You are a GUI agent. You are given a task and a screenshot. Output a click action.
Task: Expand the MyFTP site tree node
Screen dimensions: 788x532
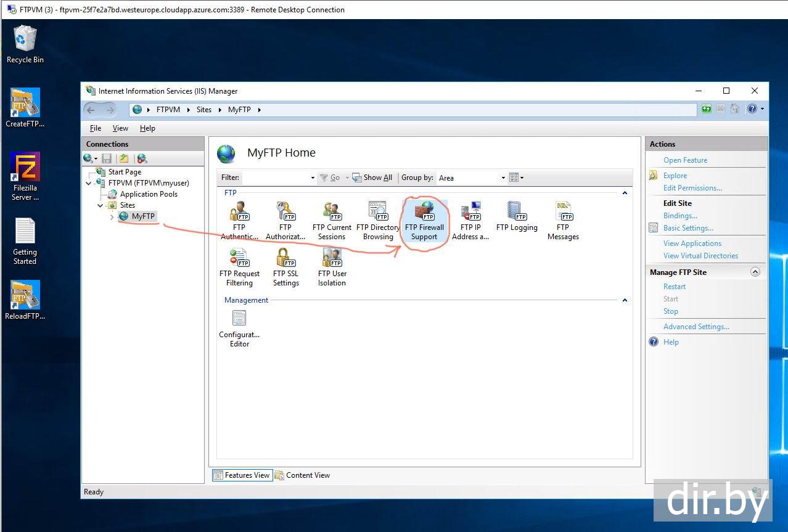(x=112, y=216)
